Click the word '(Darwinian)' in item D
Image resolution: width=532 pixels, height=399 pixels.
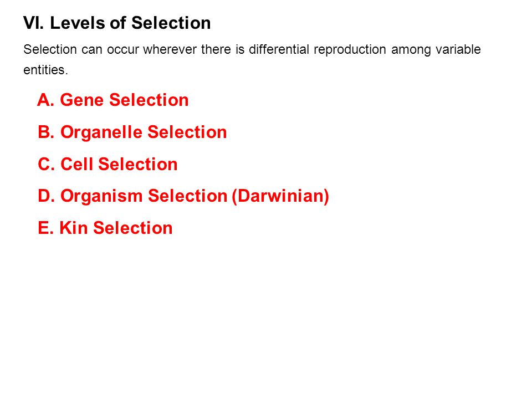point(280,196)
